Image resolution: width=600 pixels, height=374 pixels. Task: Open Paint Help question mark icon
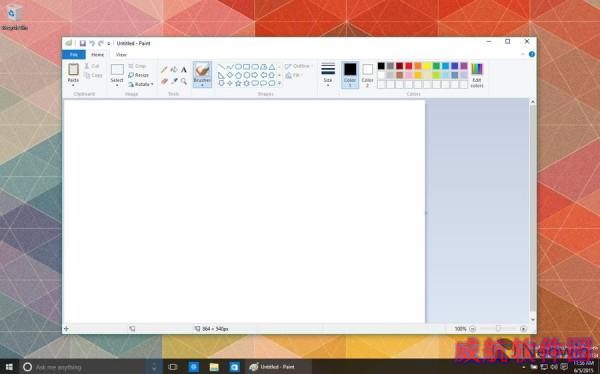[x=532, y=54]
